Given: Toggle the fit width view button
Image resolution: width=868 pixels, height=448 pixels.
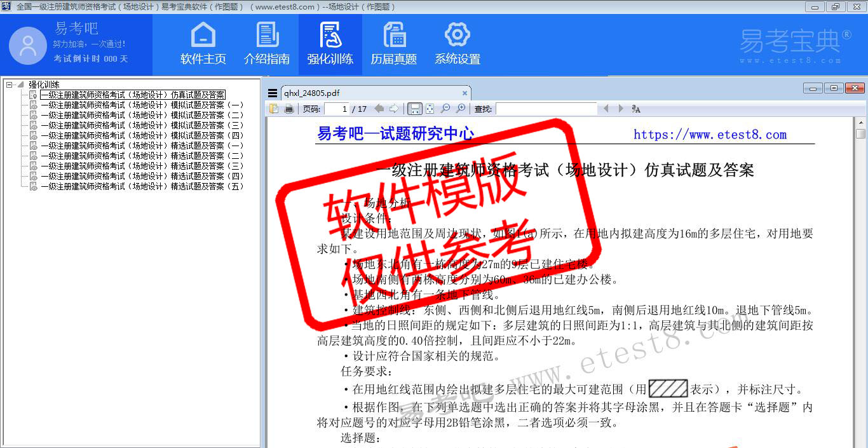Looking at the screenshot, I should click(414, 109).
